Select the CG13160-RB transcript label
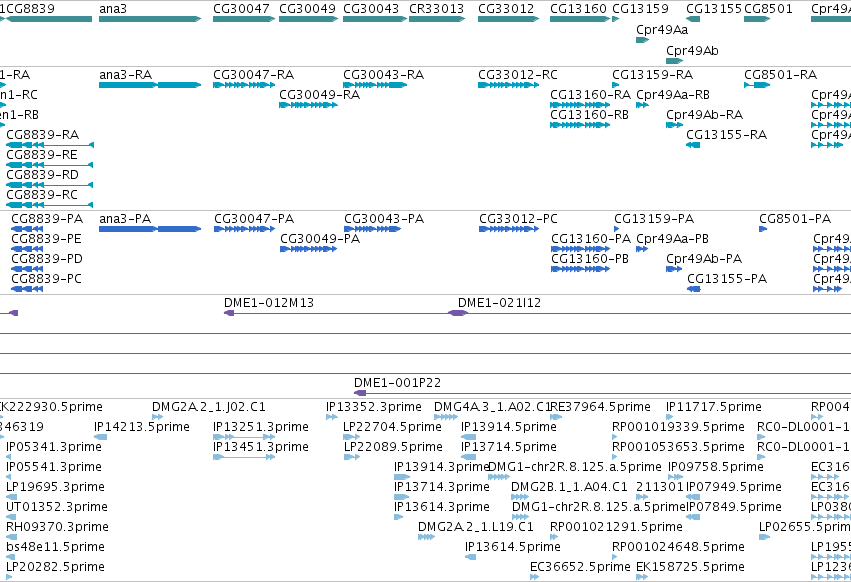The width and height of the screenshot is (851, 582). pyautogui.click(x=589, y=115)
